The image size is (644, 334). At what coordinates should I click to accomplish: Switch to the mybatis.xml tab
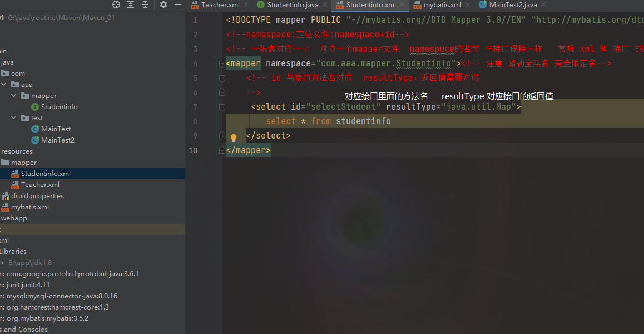442,5
